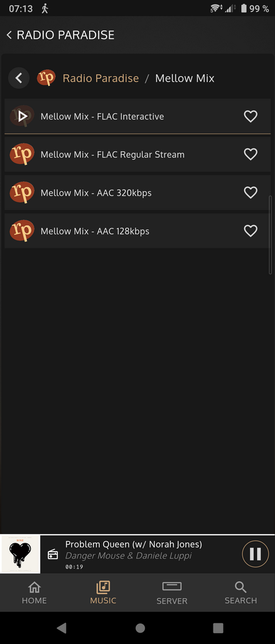This screenshot has height=644, width=275.
Task: Toggle heart for Mellow Mix - AAC 320kbps
Action: tap(251, 192)
